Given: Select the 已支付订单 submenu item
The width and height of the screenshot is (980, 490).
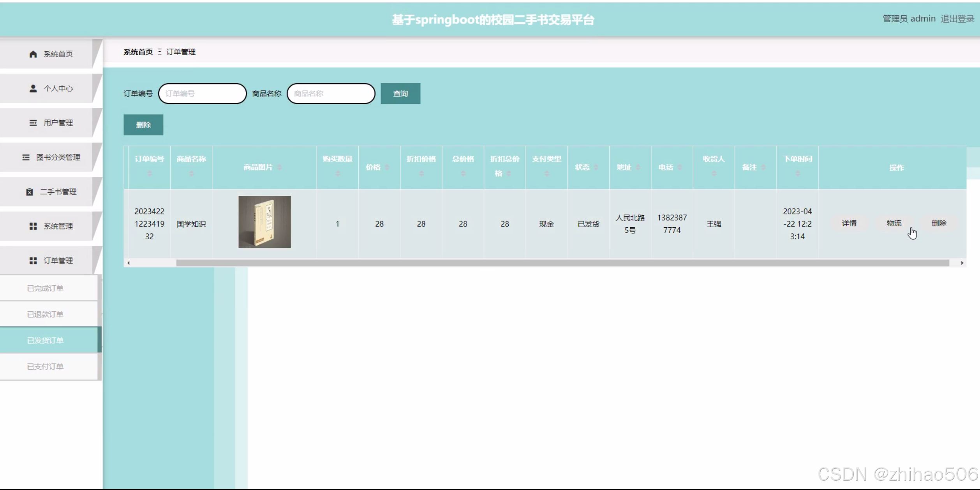Looking at the screenshot, I should coord(45,367).
